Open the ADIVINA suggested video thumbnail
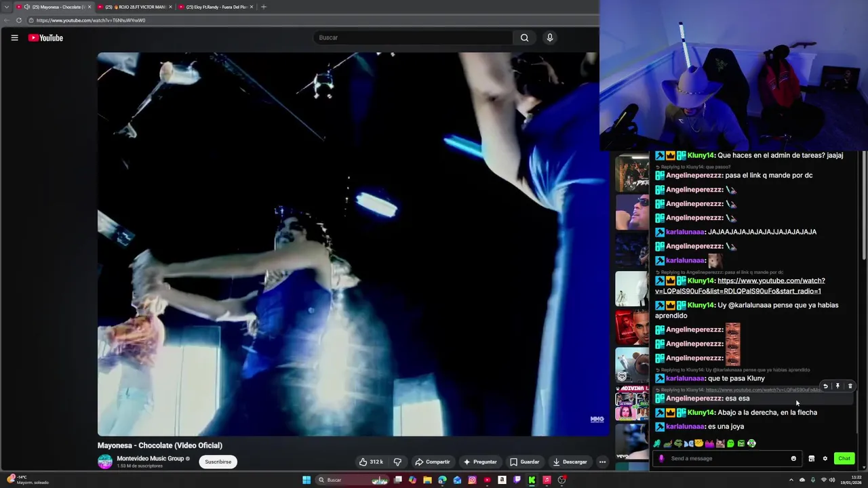Screen dimensions: 868x488 click(632, 404)
